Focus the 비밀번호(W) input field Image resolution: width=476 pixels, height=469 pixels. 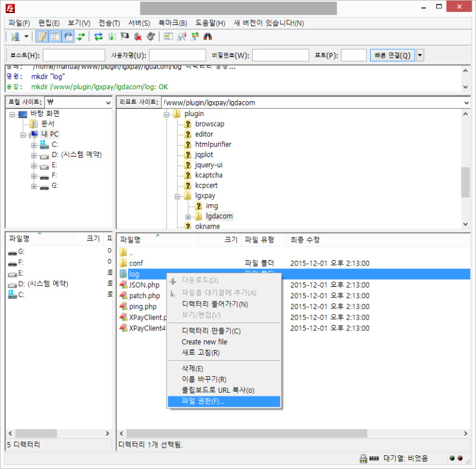click(x=281, y=55)
